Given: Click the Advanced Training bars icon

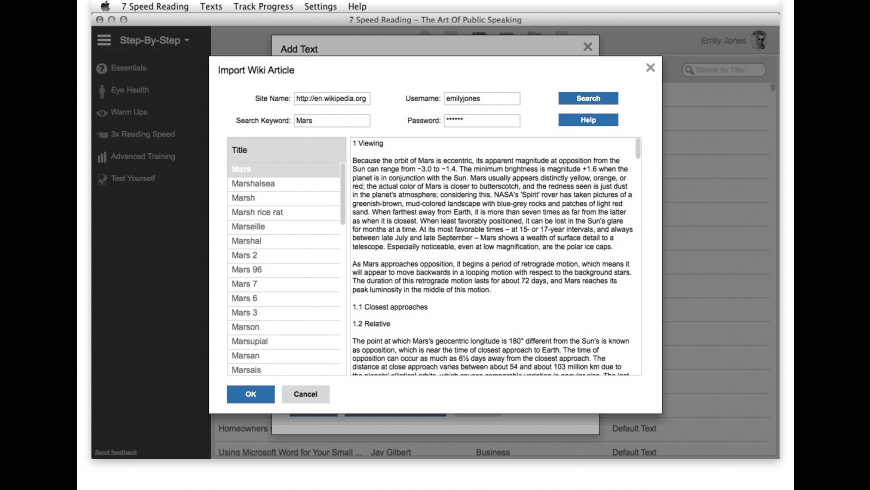Looking at the screenshot, I should [x=102, y=157].
